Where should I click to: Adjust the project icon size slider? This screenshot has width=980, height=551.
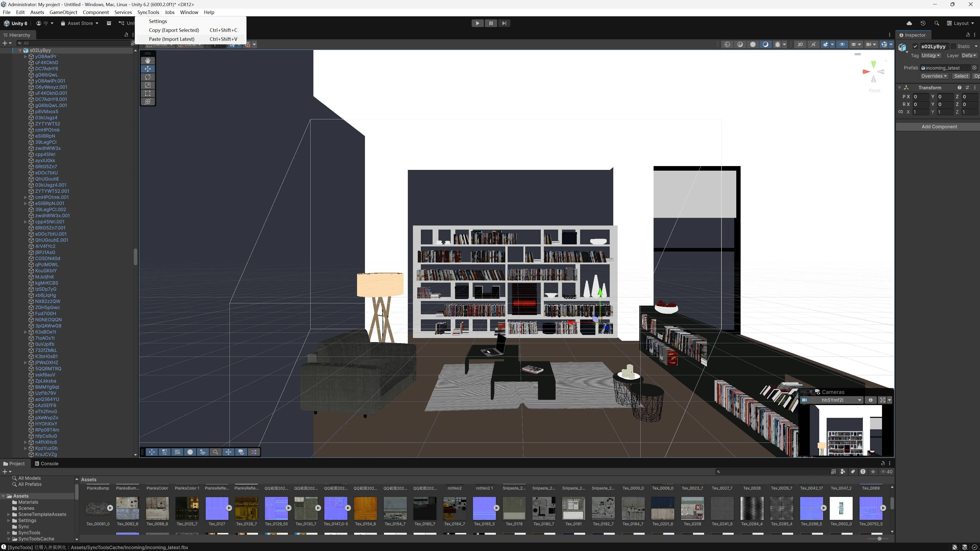click(x=879, y=539)
